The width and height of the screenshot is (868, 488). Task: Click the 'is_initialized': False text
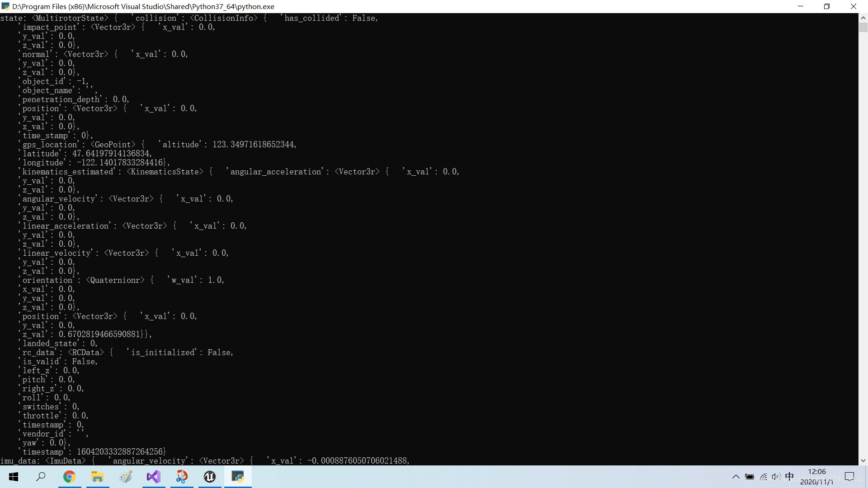[x=180, y=352]
